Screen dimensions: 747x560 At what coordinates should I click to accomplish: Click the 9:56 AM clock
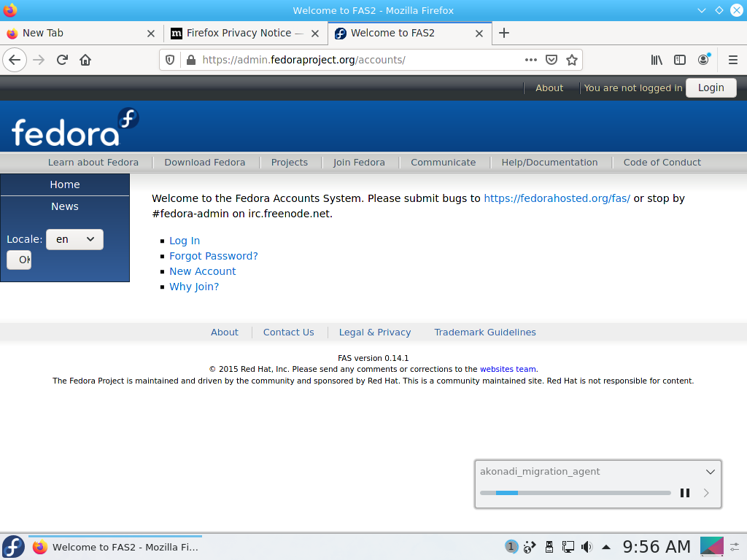click(x=657, y=547)
